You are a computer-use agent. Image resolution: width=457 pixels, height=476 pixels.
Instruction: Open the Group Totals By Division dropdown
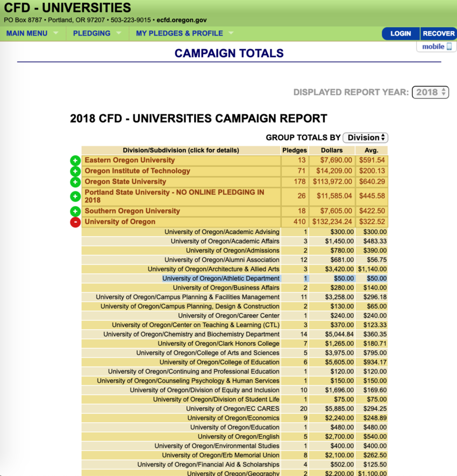tap(366, 138)
